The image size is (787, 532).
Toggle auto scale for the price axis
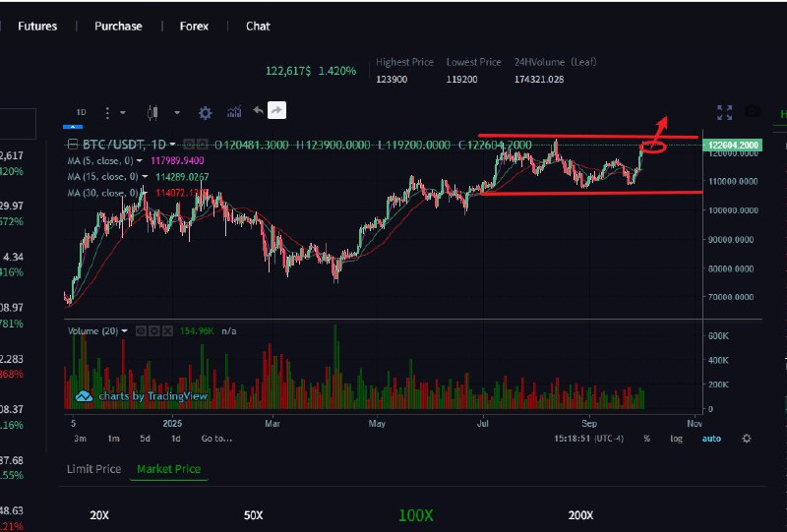[710, 438]
